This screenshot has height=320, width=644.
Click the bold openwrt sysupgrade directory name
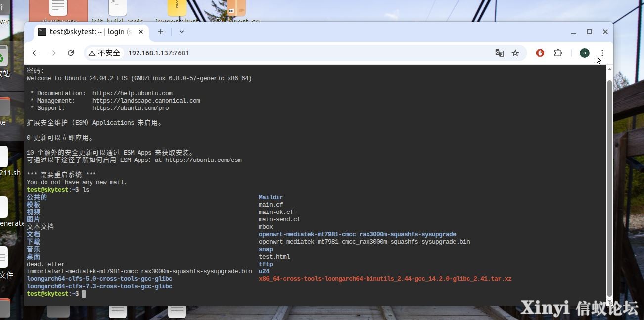point(357,234)
